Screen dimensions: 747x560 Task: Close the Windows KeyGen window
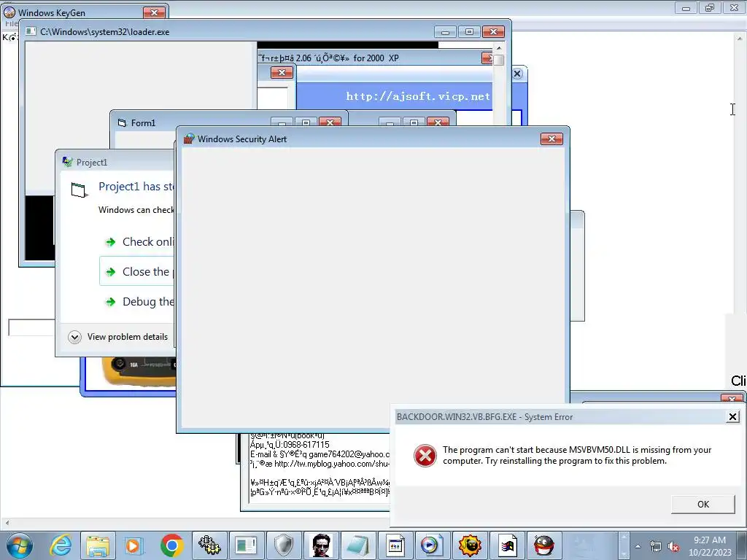(x=154, y=13)
